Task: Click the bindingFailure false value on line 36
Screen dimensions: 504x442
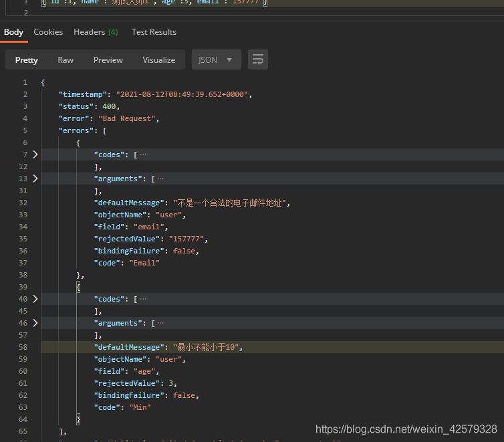Action: 184,251
